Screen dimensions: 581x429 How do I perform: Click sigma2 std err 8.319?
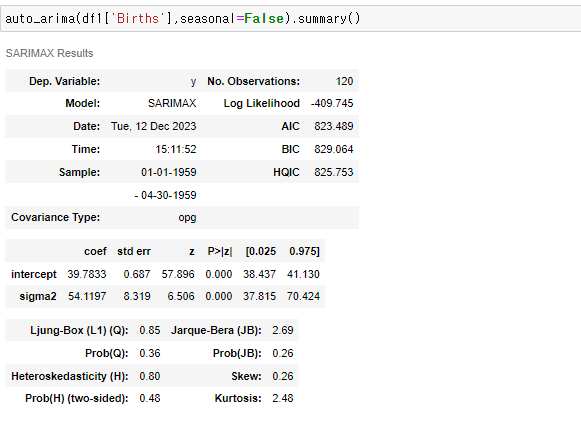[137, 296]
